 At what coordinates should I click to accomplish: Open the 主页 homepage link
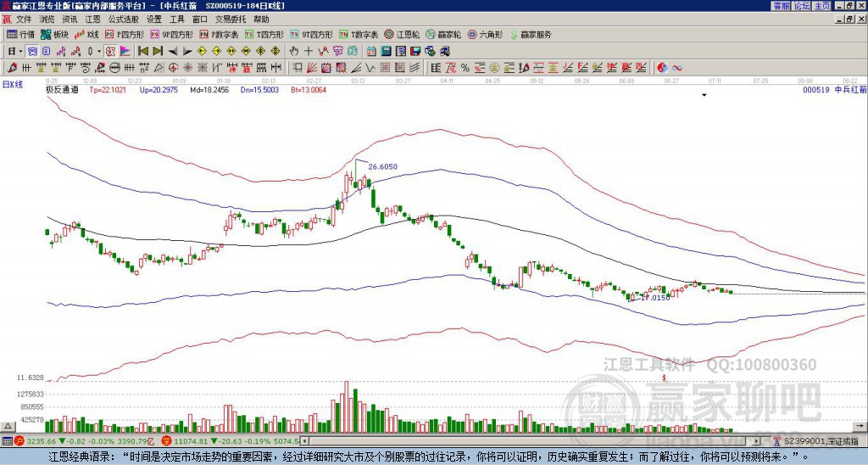coord(821,6)
